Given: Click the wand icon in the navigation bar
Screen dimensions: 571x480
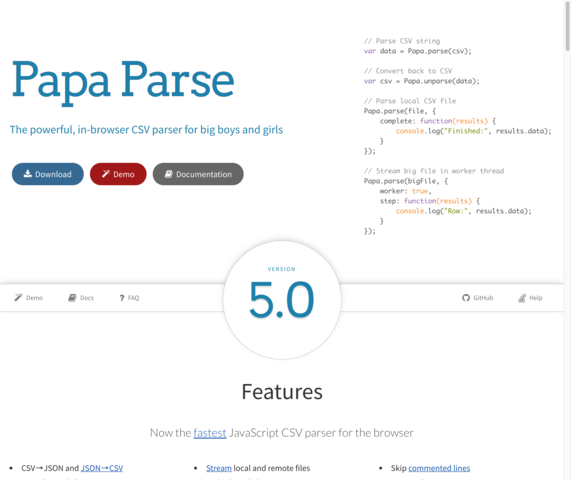Looking at the screenshot, I should coord(18,298).
